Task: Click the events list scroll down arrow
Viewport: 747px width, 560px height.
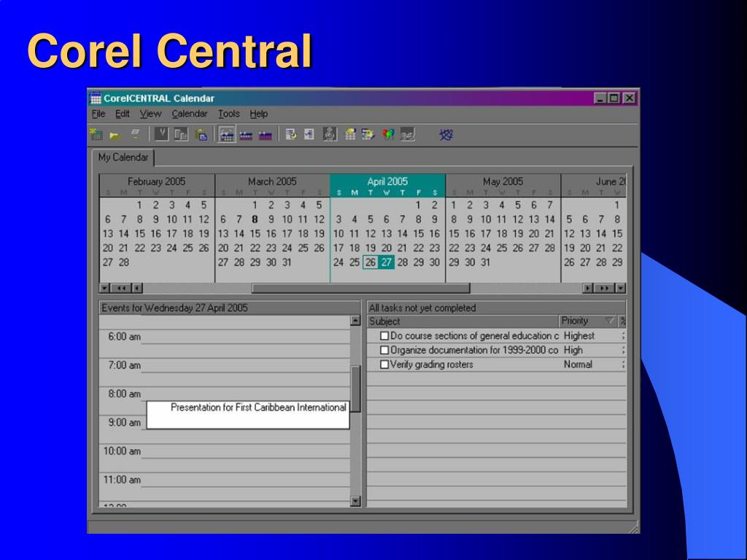Action: [x=355, y=501]
